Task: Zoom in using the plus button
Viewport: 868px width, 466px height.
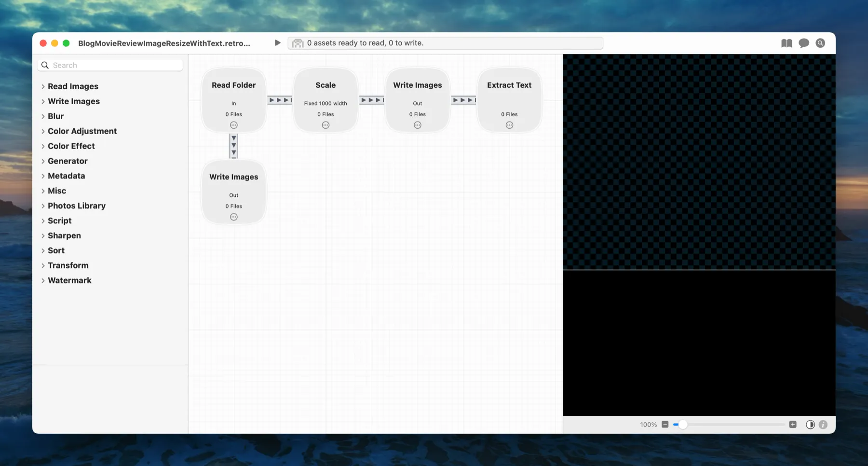Action: [792, 425]
